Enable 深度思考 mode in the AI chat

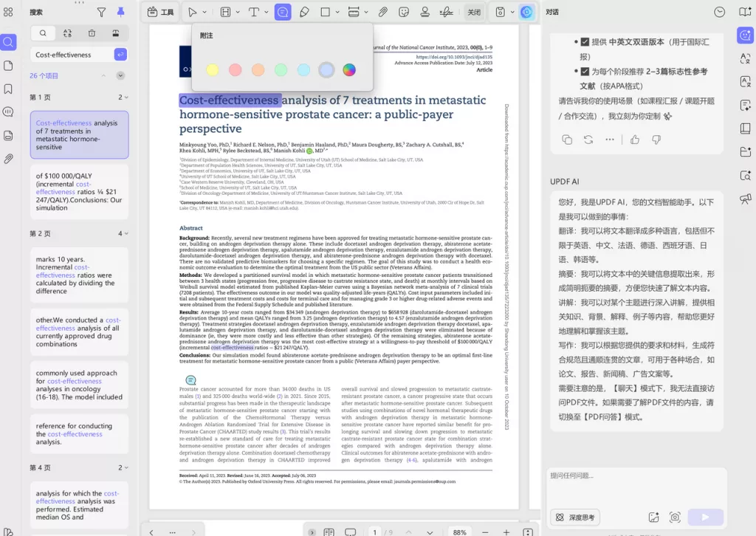click(574, 517)
